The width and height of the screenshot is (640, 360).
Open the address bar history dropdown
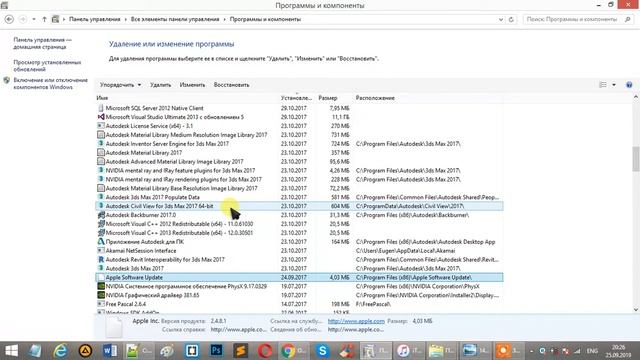click(501, 19)
